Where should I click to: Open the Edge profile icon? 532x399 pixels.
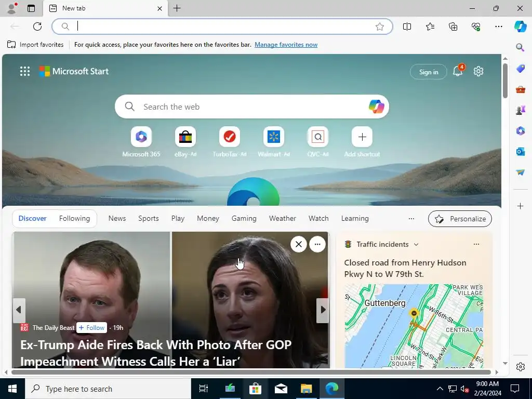[12, 8]
